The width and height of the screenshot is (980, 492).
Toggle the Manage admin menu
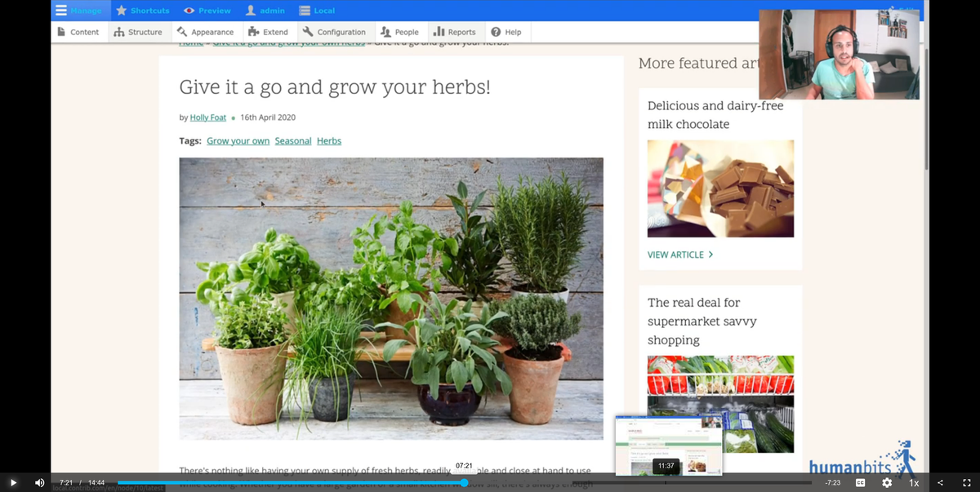pyautogui.click(x=80, y=11)
